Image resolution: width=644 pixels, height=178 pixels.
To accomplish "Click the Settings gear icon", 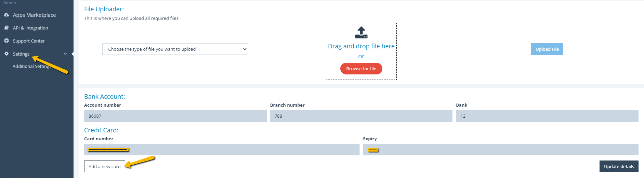I will (x=6, y=54).
